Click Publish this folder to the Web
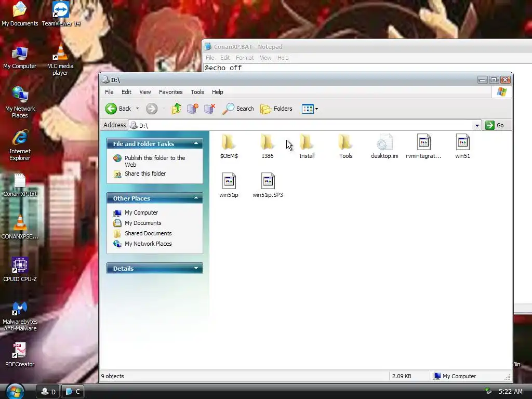Image resolution: width=532 pixels, height=399 pixels. click(155, 161)
